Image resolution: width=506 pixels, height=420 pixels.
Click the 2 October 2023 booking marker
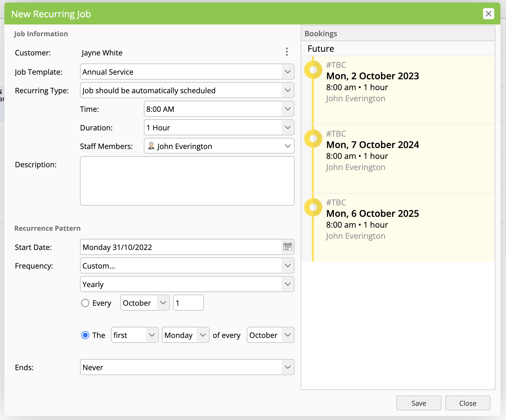click(313, 70)
